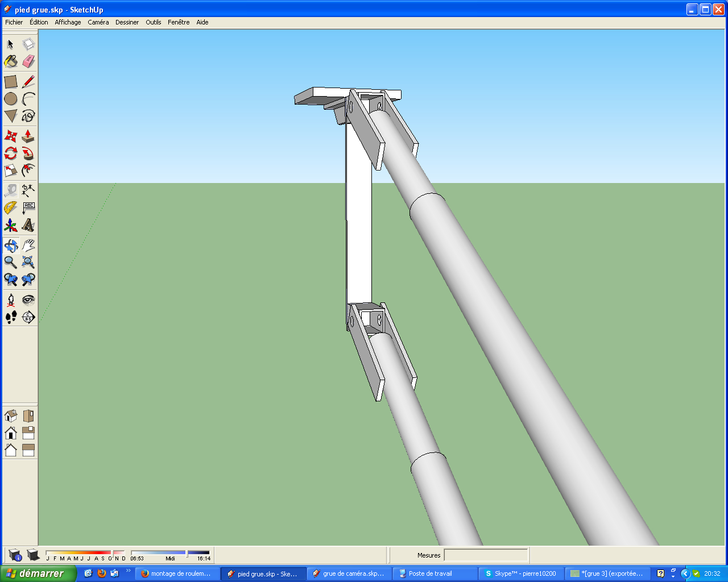Click the Zoom Extents tool
This screenshot has width=728, height=582.
coord(28,263)
